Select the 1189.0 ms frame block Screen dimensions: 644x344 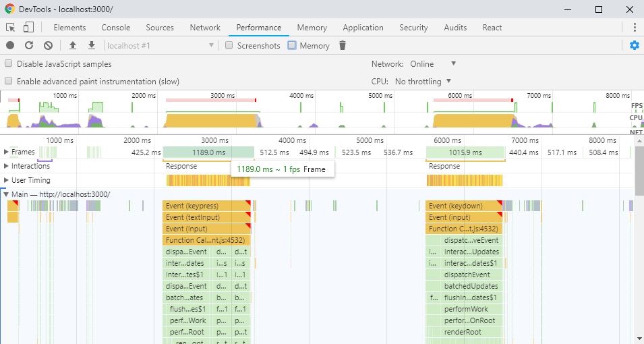point(208,152)
